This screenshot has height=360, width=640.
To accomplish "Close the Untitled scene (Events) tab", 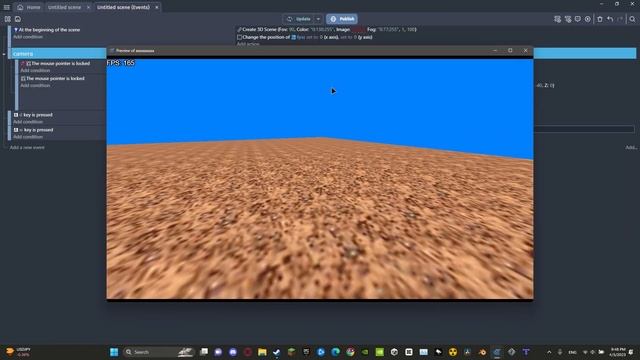I will tap(157, 7).
